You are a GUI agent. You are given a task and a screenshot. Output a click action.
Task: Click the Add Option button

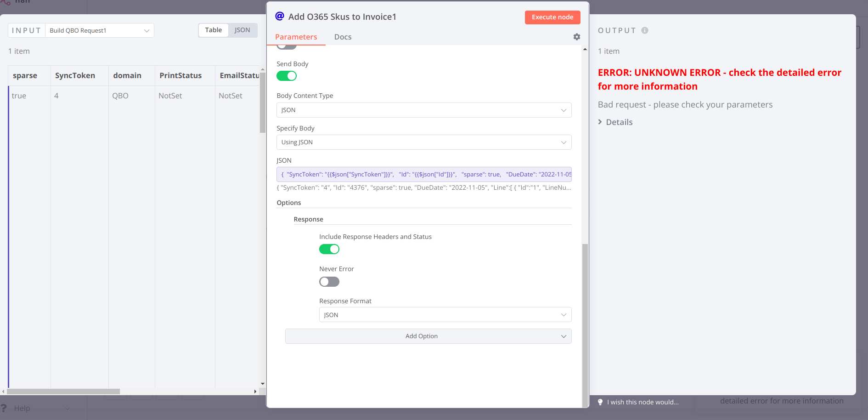[x=428, y=336]
